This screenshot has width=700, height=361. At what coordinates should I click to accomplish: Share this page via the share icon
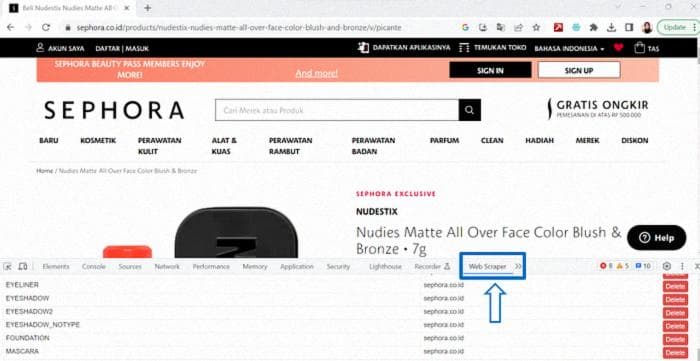[518, 28]
